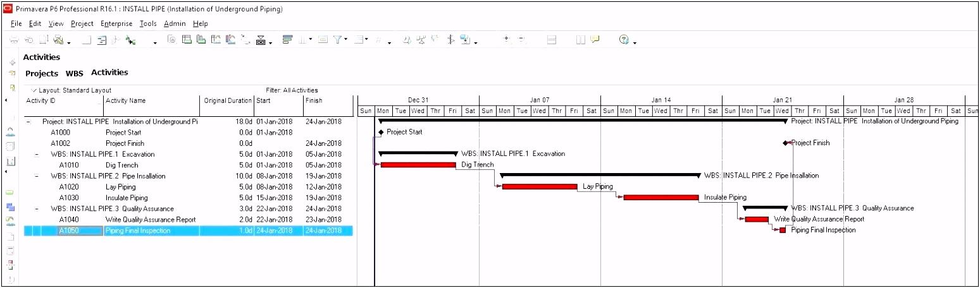The height and width of the screenshot is (288, 980).
Task: Open the Tools menu
Action: (148, 23)
